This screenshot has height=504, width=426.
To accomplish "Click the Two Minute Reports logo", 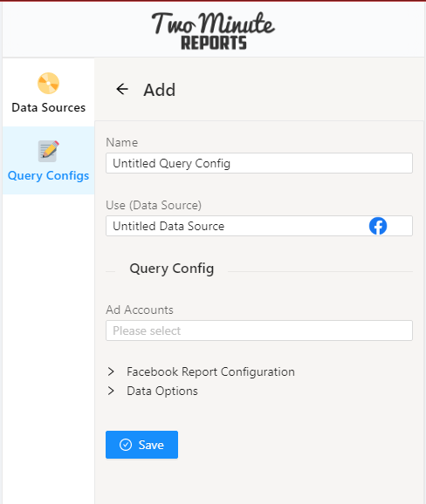I will coord(213,31).
